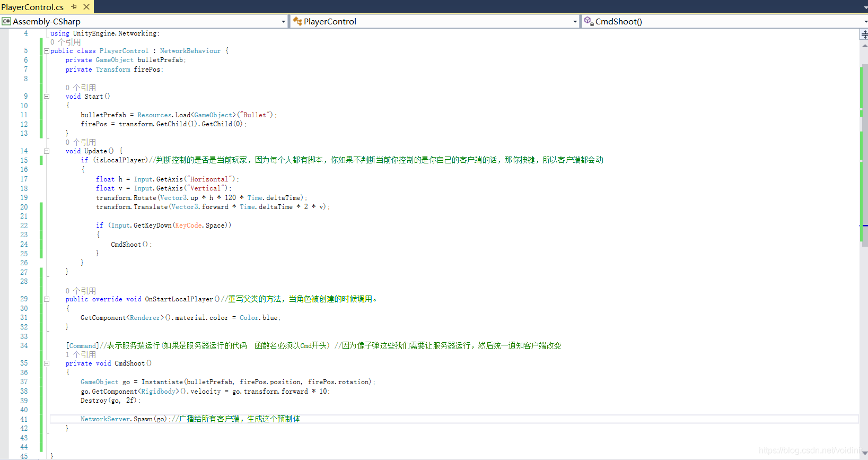Click line number 22 in the gutter
The height and width of the screenshot is (460, 868).
tap(24, 225)
